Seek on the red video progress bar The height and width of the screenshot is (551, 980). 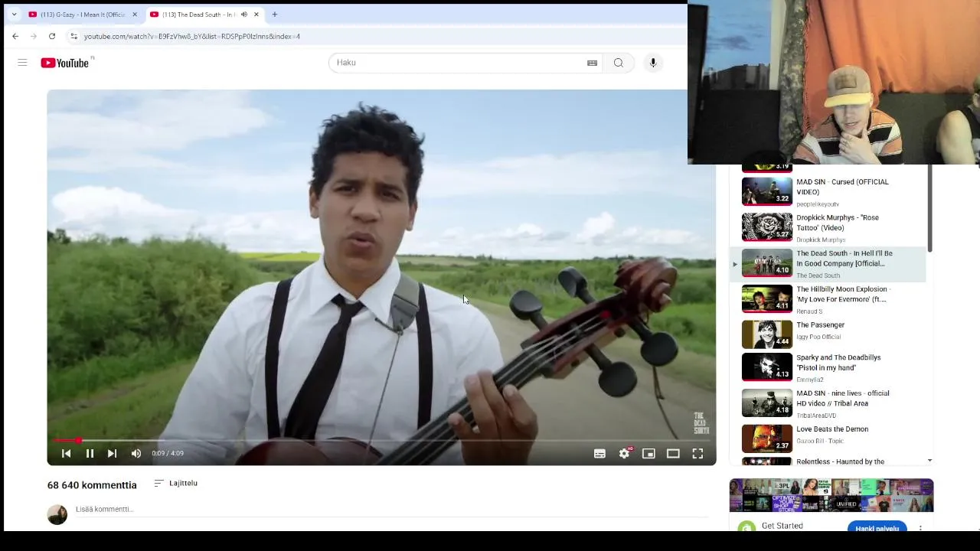(x=381, y=440)
